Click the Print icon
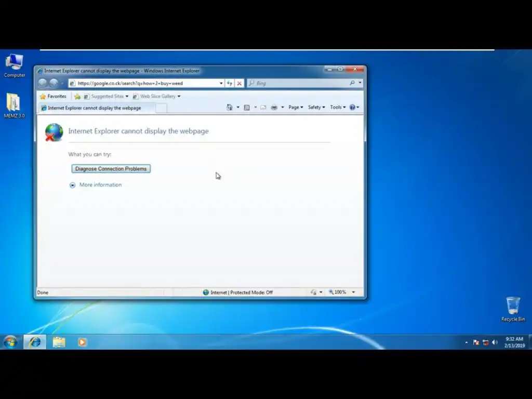Viewport: 532px width, 399px height. tap(274, 107)
